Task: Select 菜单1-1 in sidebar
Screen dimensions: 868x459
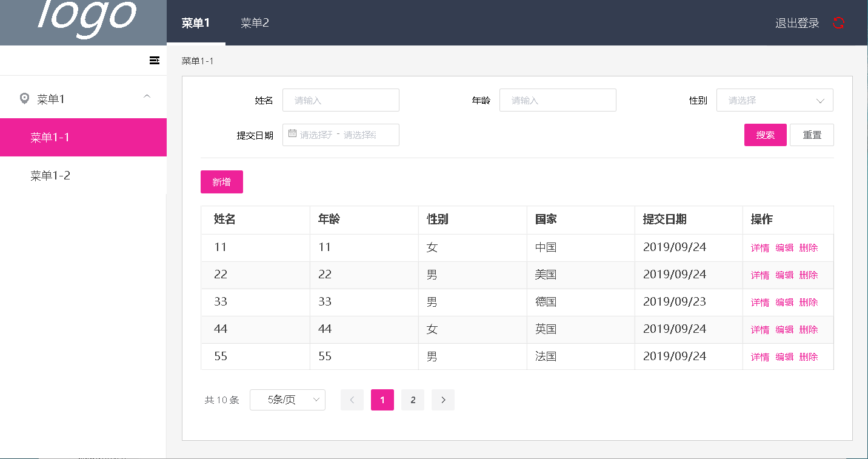Action: (83, 137)
